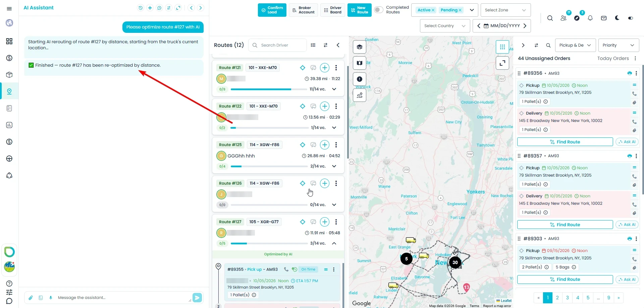Open the Broker Account view
Viewport: 644px width, 308px height.
303,10
